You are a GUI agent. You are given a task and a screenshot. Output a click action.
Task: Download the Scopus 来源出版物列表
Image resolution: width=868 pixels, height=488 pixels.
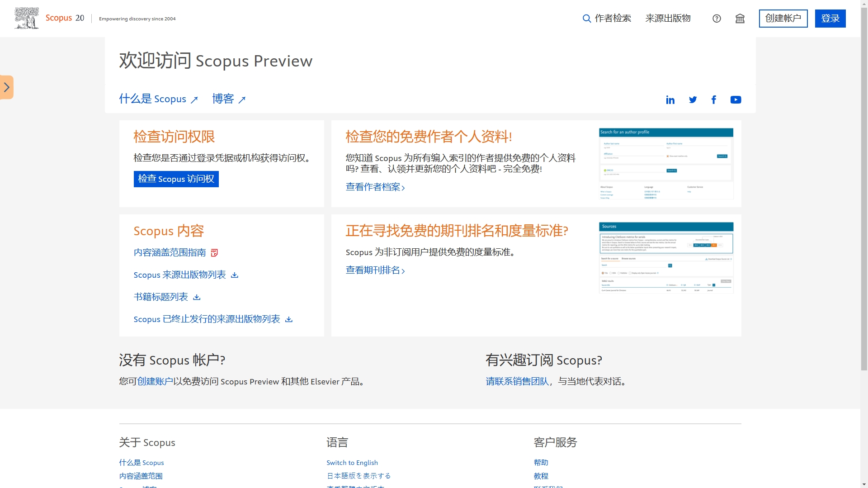(180, 275)
